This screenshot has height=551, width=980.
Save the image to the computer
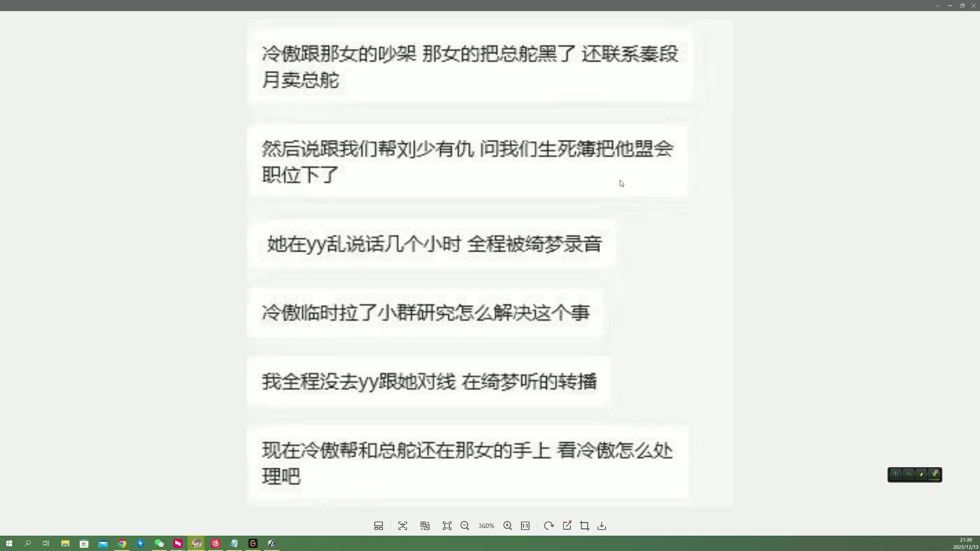[602, 525]
